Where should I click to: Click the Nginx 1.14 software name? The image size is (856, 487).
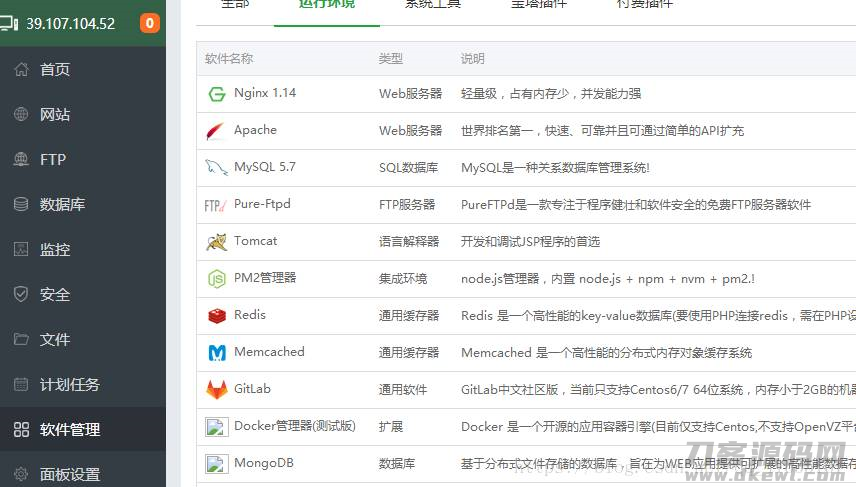point(265,93)
